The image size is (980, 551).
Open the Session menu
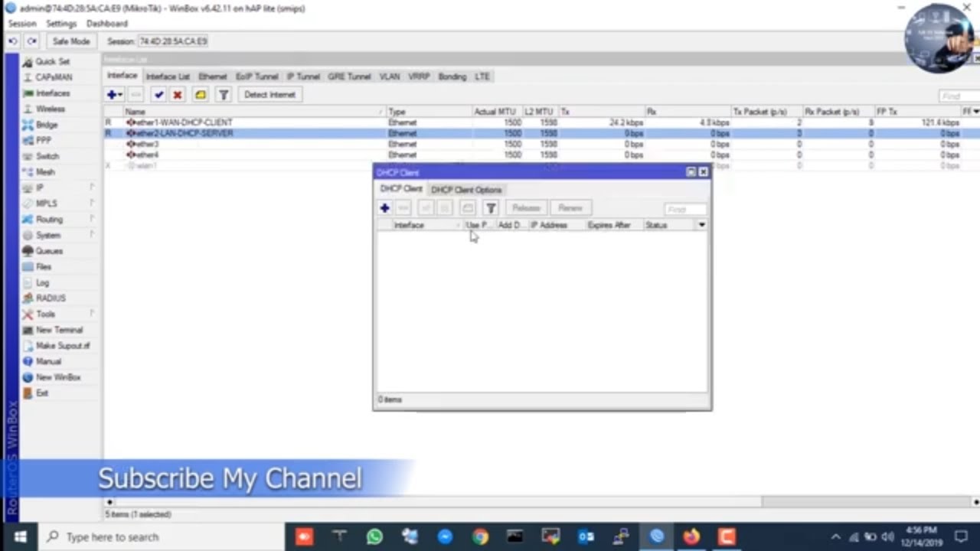tap(22, 24)
